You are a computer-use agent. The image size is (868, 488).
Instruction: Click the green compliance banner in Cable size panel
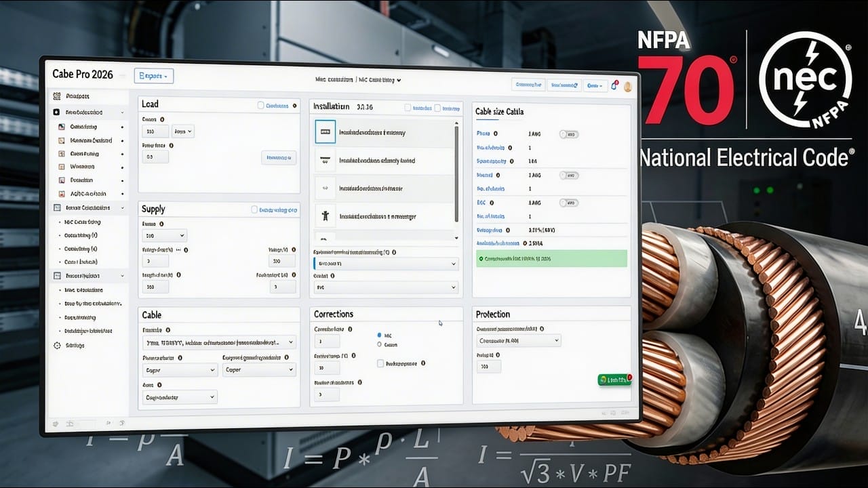[551, 258]
